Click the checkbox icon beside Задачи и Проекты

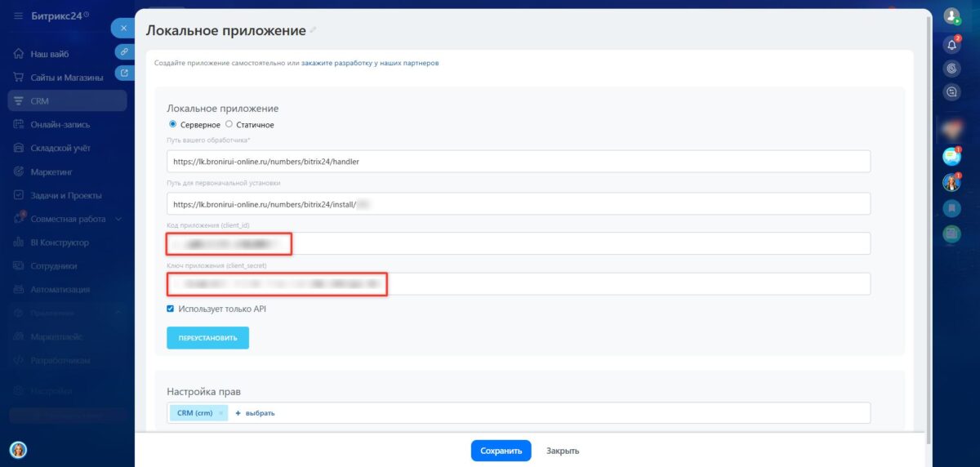click(19, 195)
